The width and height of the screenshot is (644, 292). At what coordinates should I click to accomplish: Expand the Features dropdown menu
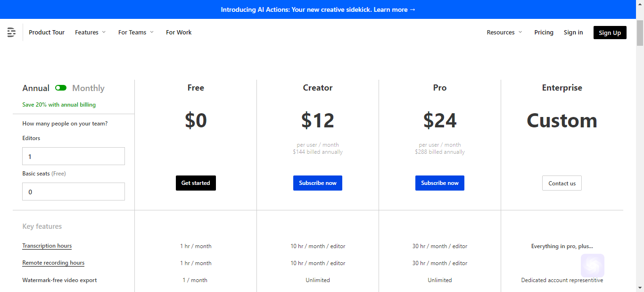pyautogui.click(x=91, y=32)
